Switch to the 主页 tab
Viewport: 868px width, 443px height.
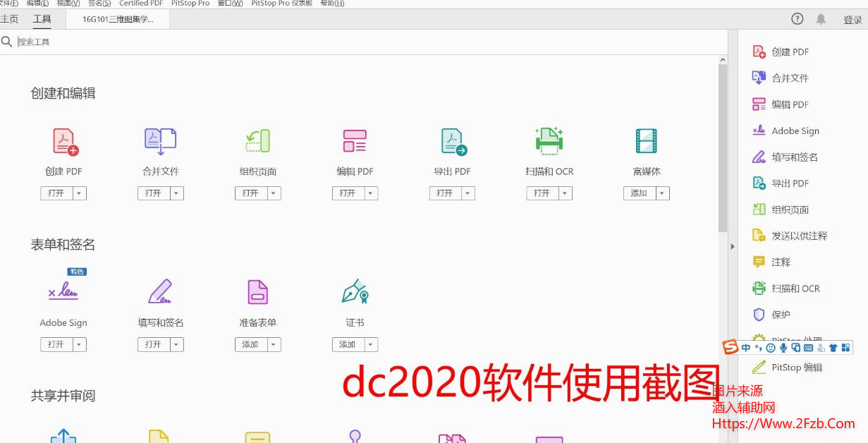coord(10,19)
